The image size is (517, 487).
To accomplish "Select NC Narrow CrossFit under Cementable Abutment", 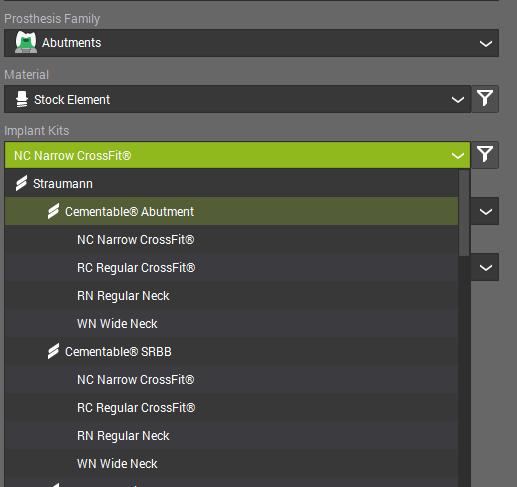I will pyautogui.click(x=232, y=240).
